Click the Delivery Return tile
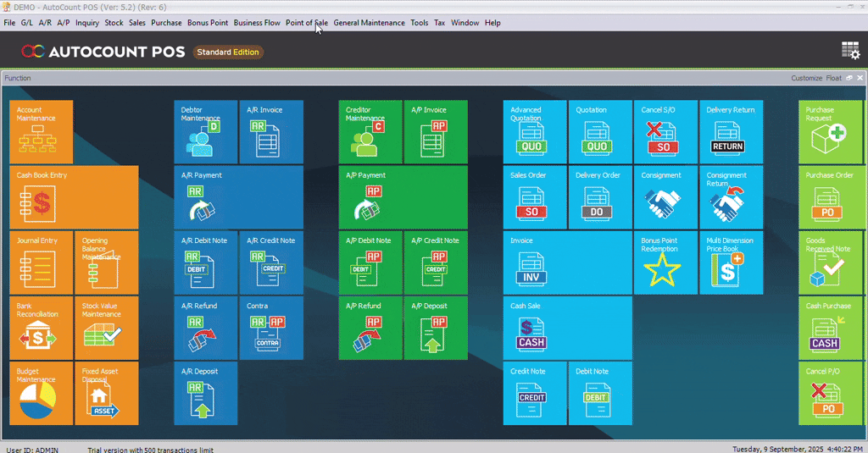This screenshot has width=868, height=453. point(731,131)
